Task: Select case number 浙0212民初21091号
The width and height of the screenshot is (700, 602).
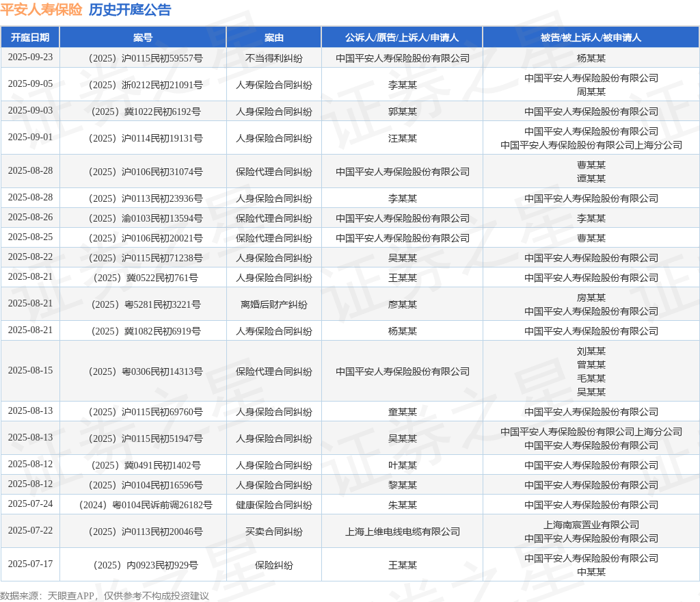Action: (x=146, y=85)
